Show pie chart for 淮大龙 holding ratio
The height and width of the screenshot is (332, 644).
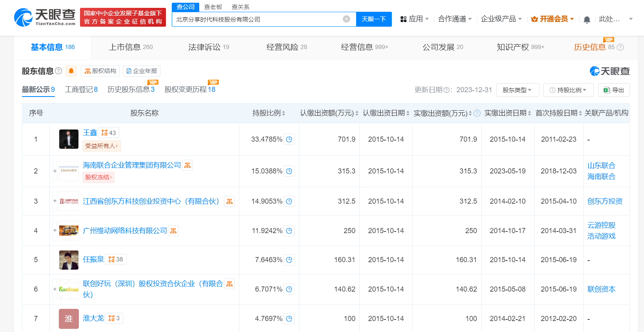(289, 319)
